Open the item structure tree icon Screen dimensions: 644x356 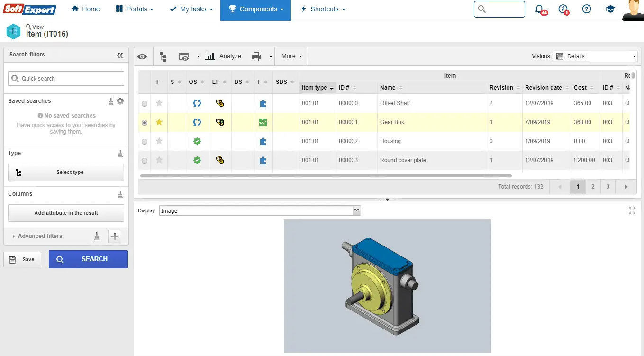tap(163, 56)
